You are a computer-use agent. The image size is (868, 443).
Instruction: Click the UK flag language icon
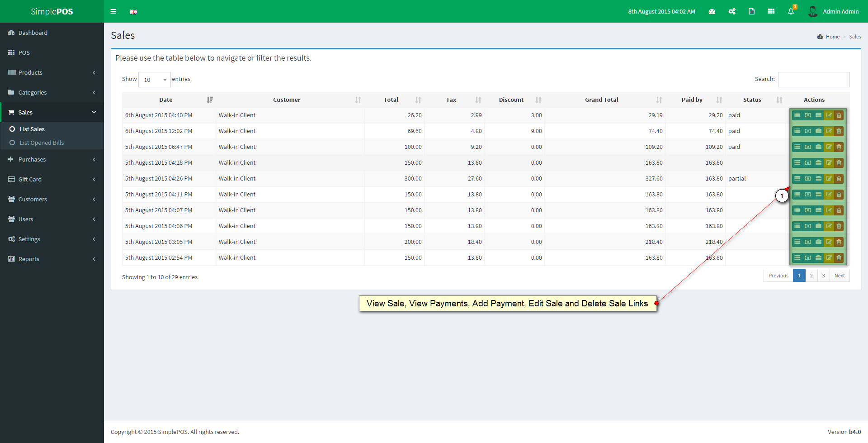point(133,12)
